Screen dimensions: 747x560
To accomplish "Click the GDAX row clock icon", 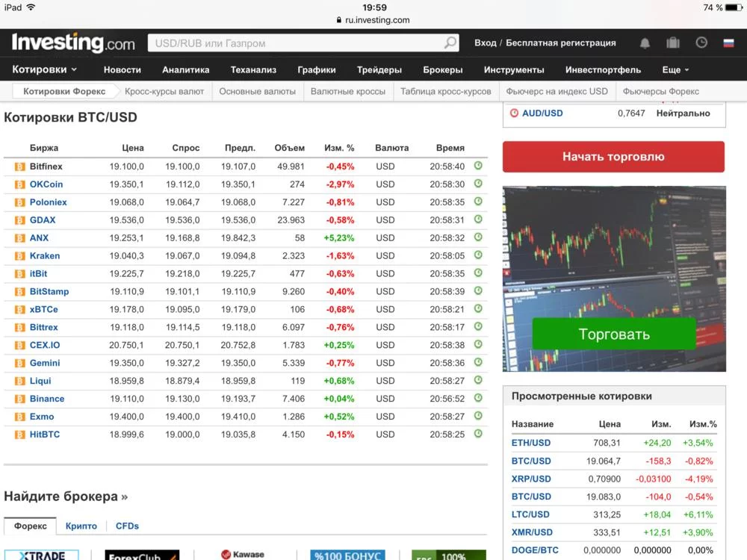I will [x=478, y=220].
